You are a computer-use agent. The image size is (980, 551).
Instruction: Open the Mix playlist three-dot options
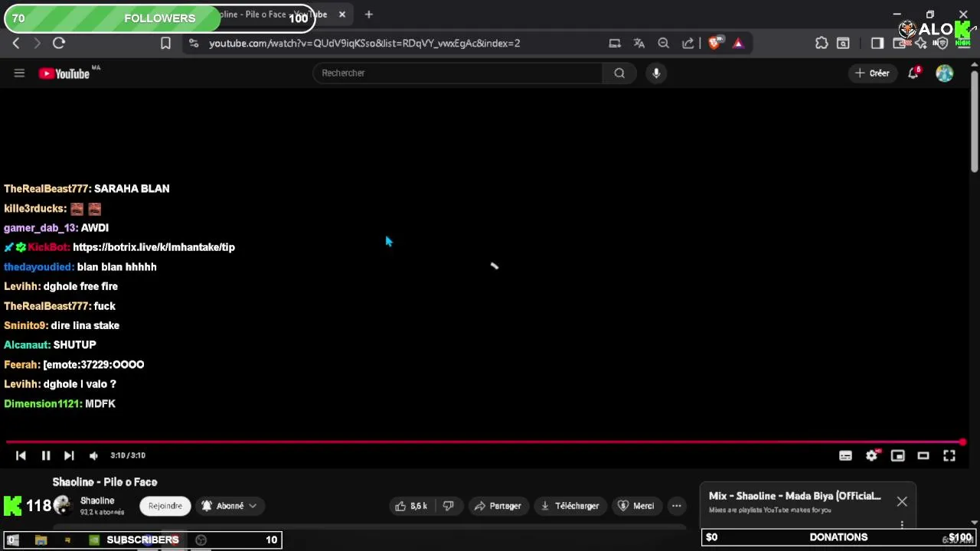902,525
